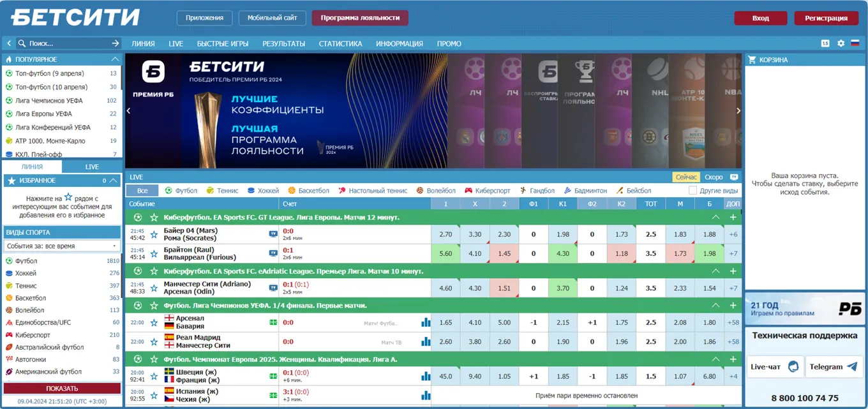Expand +58 extra markets for Арсенал – Бавария
This screenshot has height=409, width=868.
click(x=733, y=322)
